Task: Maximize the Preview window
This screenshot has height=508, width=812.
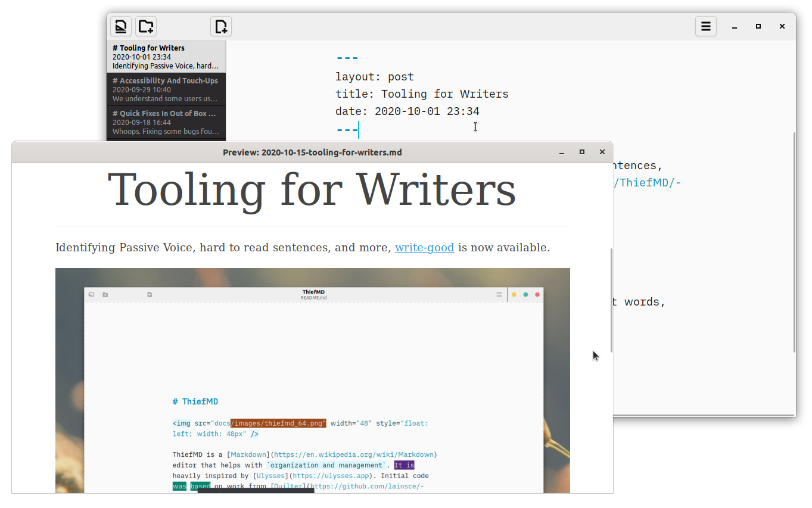Action: (x=582, y=152)
